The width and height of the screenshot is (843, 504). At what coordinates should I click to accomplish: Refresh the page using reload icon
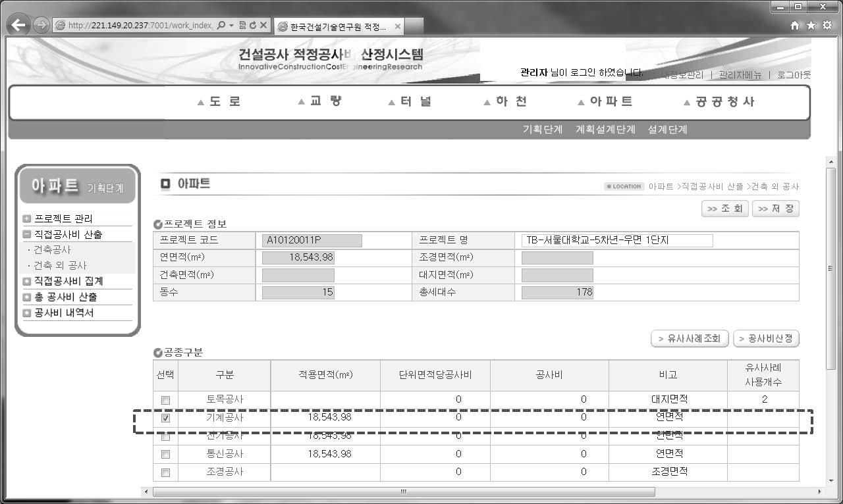coord(252,25)
